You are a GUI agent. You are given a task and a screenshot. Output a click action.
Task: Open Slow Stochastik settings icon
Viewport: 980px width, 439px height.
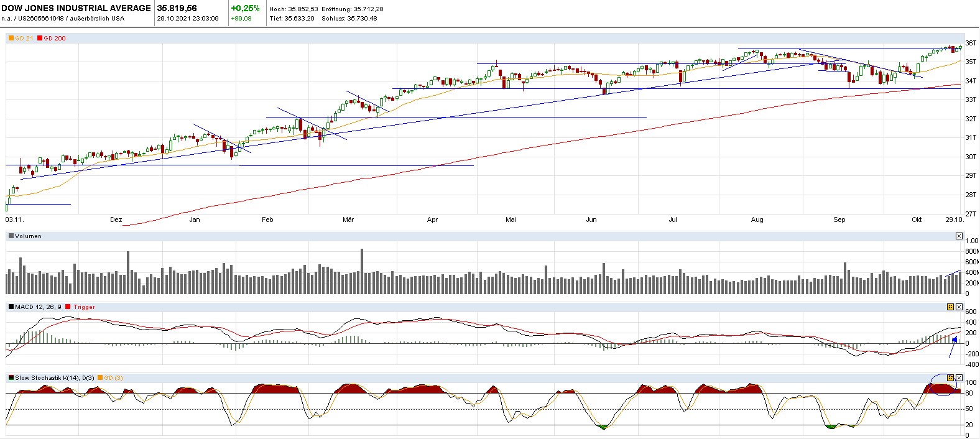[x=950, y=378]
